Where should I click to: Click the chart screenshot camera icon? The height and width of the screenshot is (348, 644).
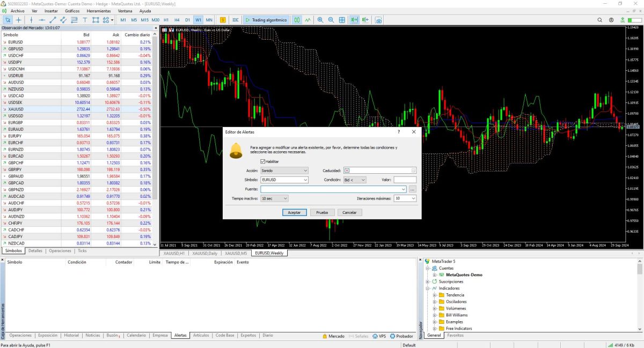[378, 20]
